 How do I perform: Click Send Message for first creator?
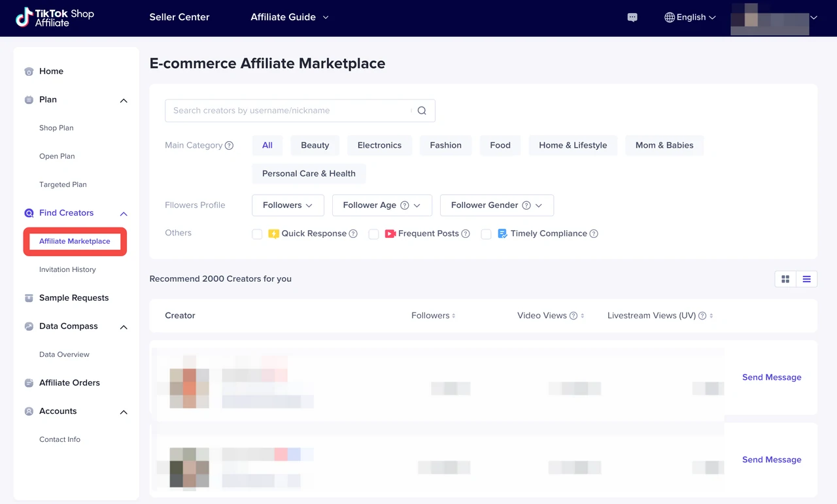coord(772,377)
